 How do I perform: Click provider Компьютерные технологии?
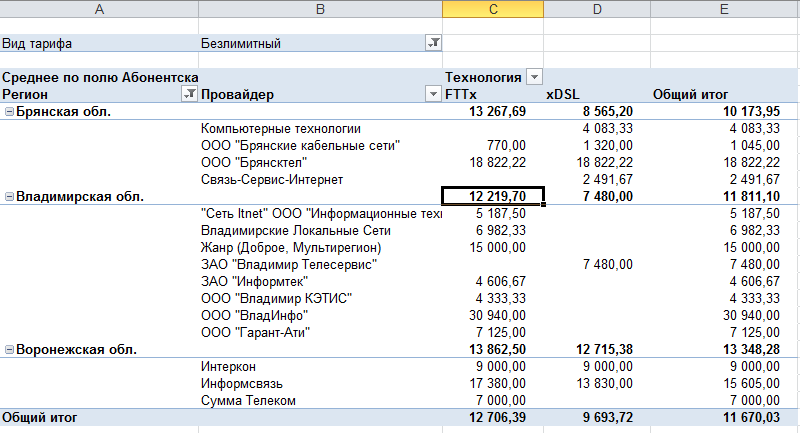coord(281,129)
